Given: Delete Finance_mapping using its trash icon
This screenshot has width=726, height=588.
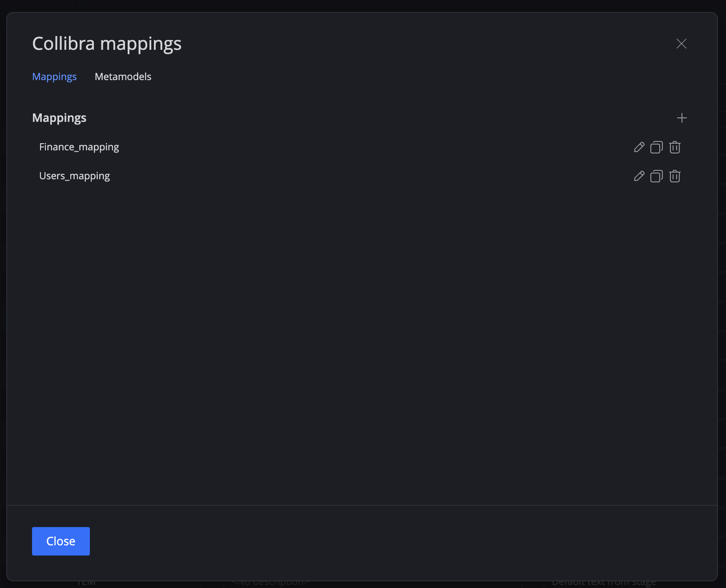Looking at the screenshot, I should (675, 147).
